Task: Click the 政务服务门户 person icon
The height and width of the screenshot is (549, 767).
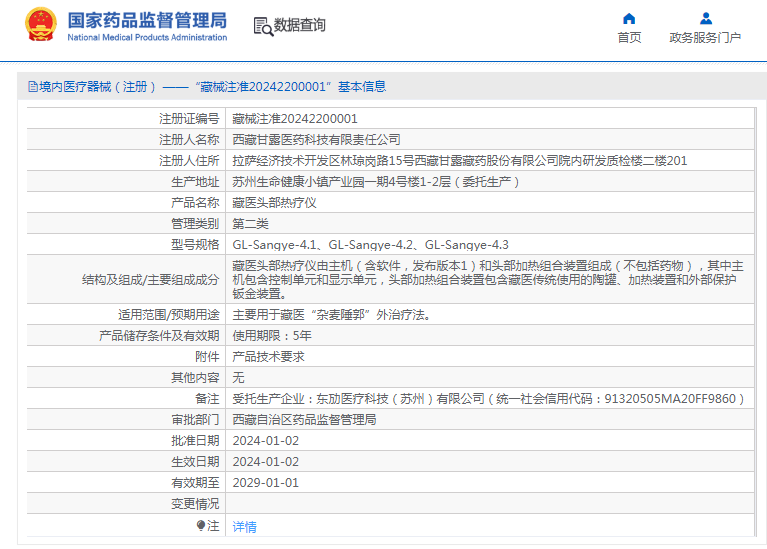Action: (705, 19)
